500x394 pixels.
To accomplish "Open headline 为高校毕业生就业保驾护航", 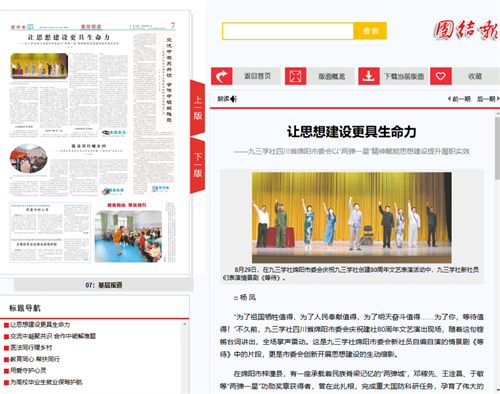I will tap(46, 382).
